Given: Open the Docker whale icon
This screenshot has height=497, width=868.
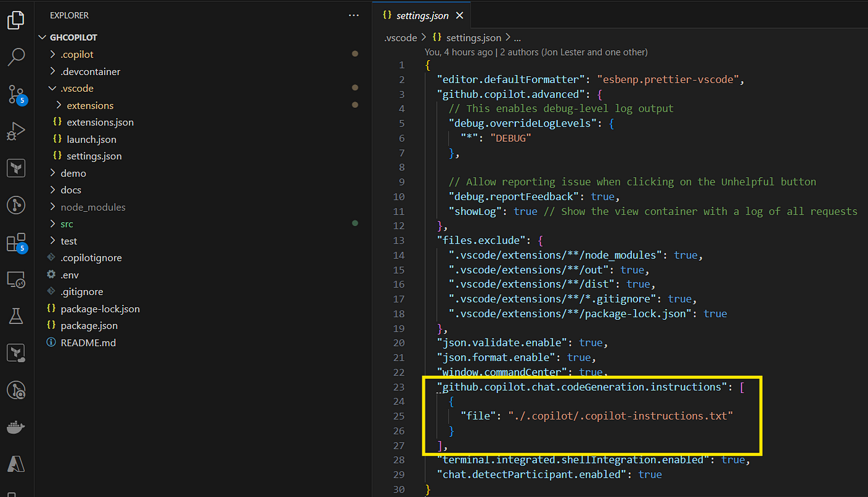Looking at the screenshot, I should click(16, 427).
